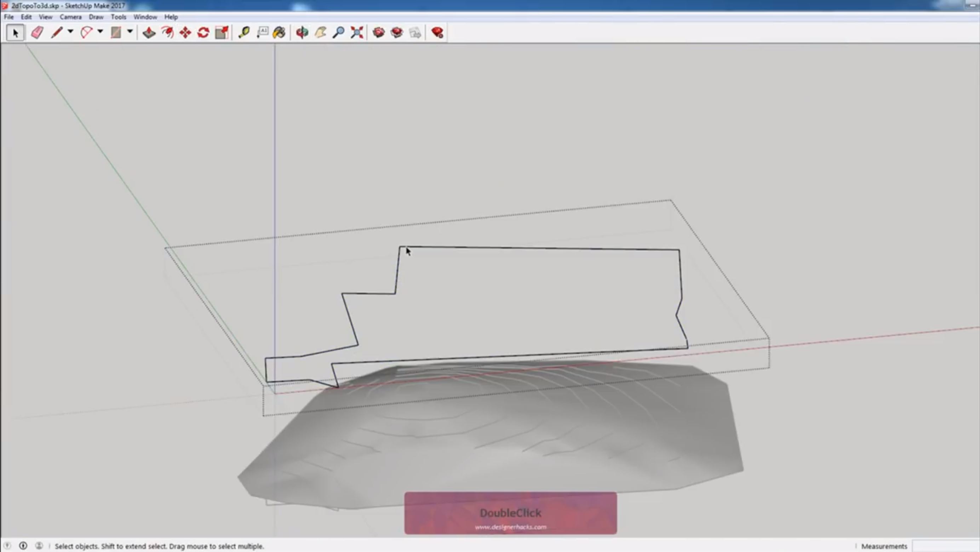Click the sign-in user status icon
Screen dimensions: 980x552
pyautogui.click(x=39, y=546)
